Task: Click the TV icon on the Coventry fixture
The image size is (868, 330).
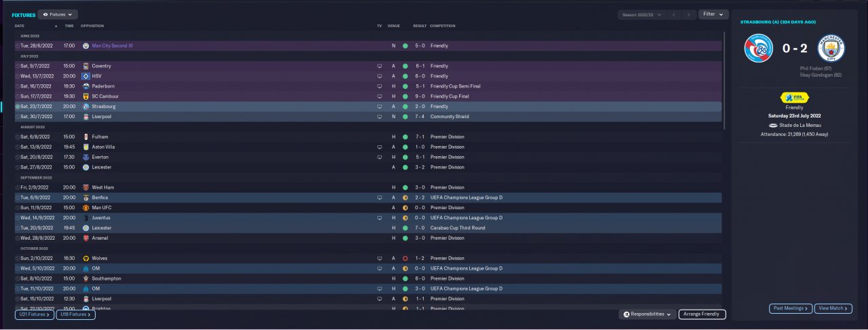Action: click(x=380, y=66)
